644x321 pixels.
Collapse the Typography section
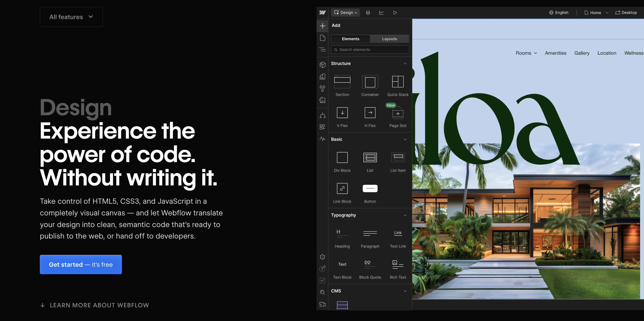pyautogui.click(x=405, y=215)
